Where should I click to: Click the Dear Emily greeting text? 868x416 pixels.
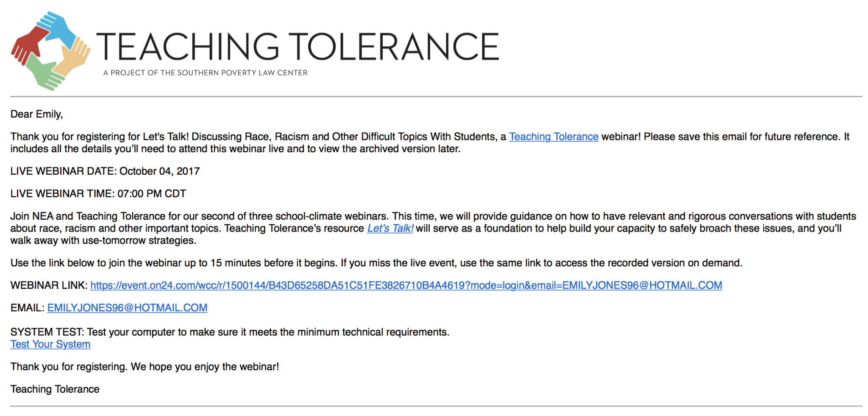(37, 114)
